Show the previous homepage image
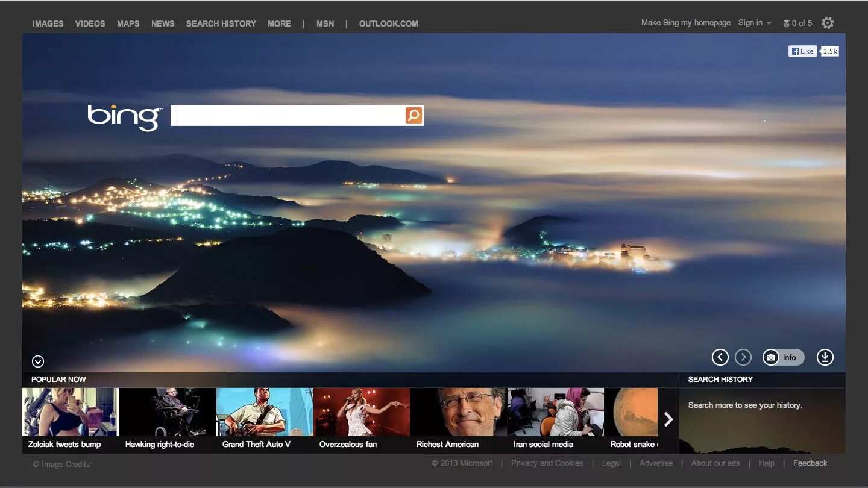 [x=720, y=357]
